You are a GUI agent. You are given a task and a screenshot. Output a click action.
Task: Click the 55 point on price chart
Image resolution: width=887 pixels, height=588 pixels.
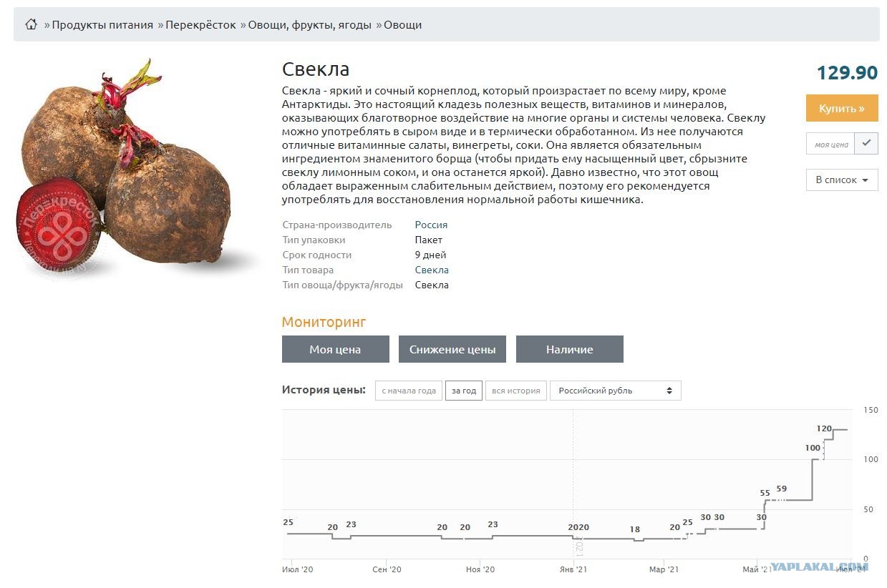[x=765, y=493]
